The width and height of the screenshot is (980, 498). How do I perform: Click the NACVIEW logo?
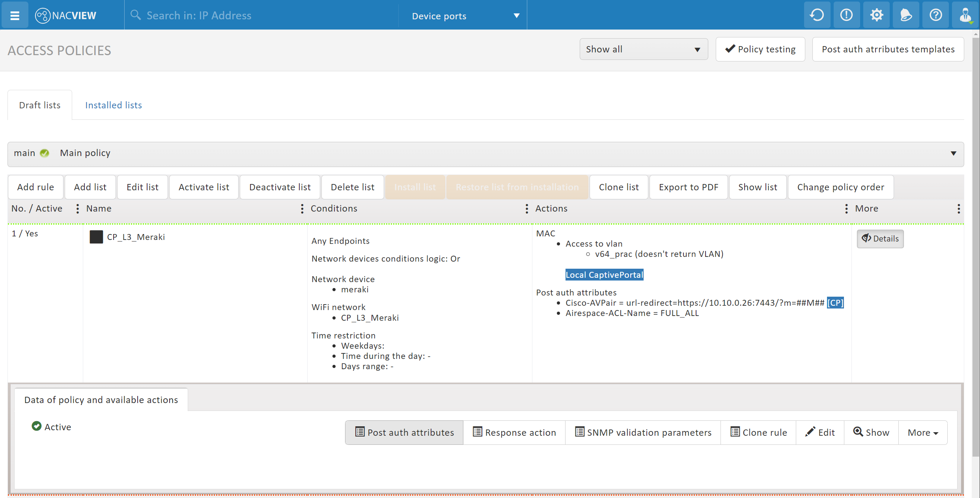66,15
